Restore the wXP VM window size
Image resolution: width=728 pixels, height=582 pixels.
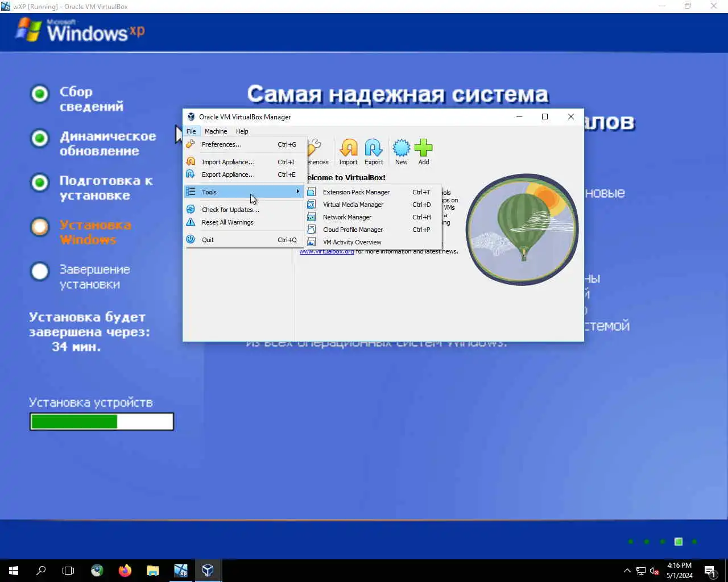(688, 6)
